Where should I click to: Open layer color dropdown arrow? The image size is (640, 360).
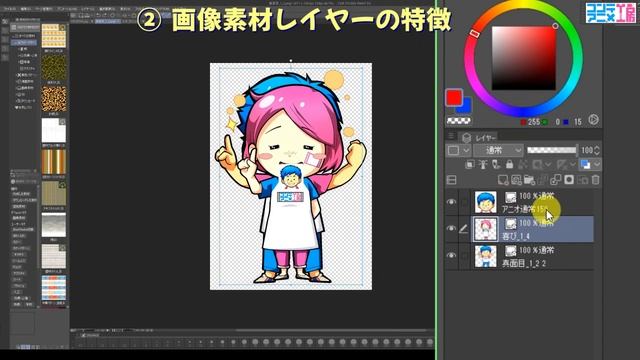596,164
